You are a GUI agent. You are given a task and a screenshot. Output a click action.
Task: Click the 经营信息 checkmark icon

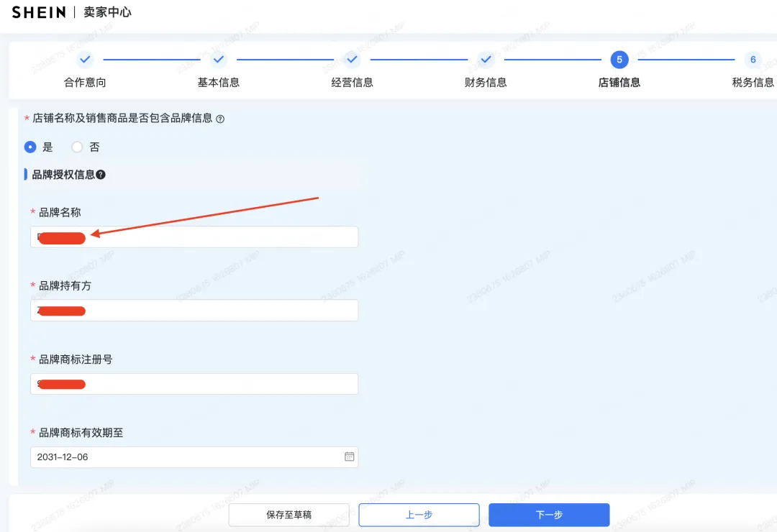(x=352, y=60)
